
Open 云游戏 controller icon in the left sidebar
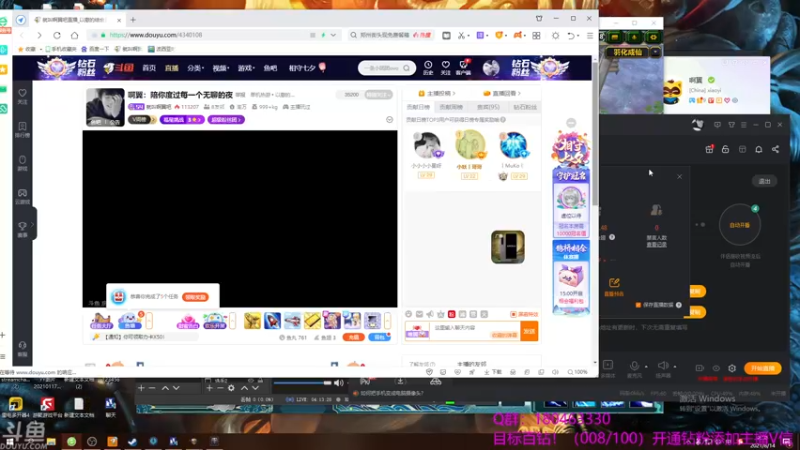point(22,196)
